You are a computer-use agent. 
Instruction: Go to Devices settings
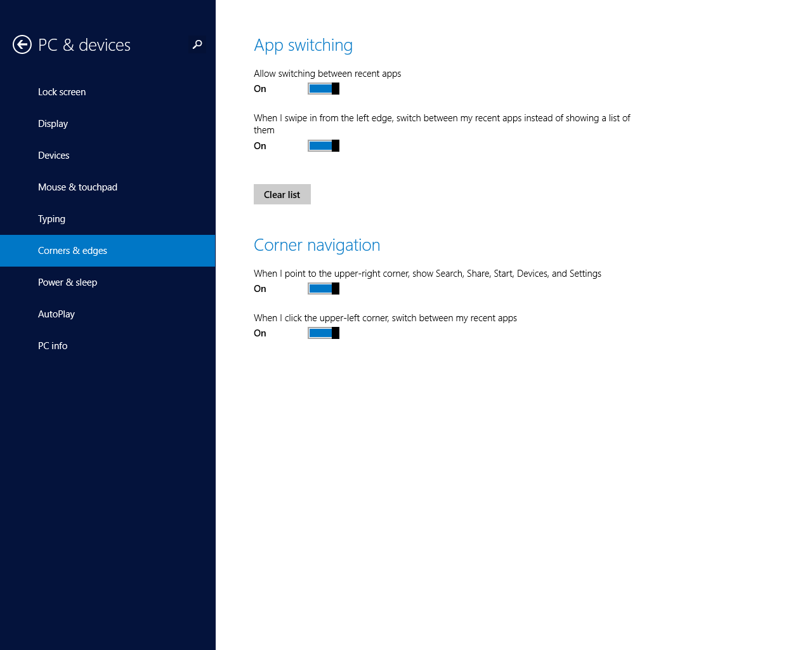point(53,155)
